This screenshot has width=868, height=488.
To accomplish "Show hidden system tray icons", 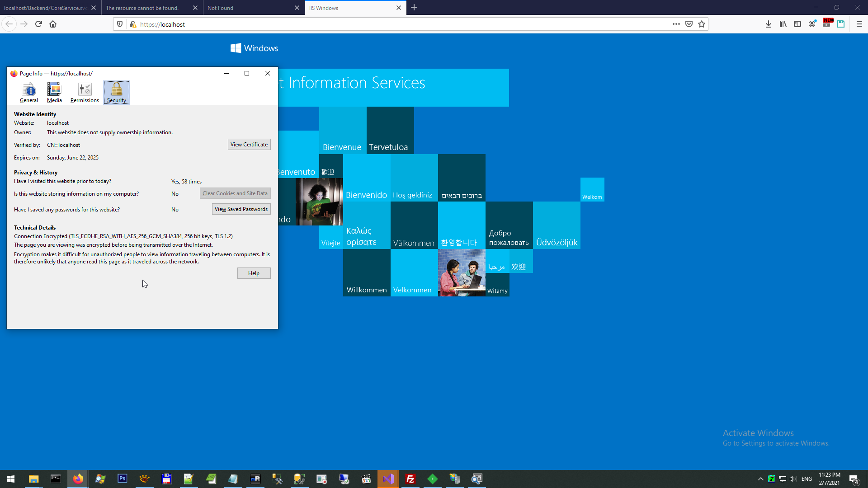I will [x=760, y=479].
